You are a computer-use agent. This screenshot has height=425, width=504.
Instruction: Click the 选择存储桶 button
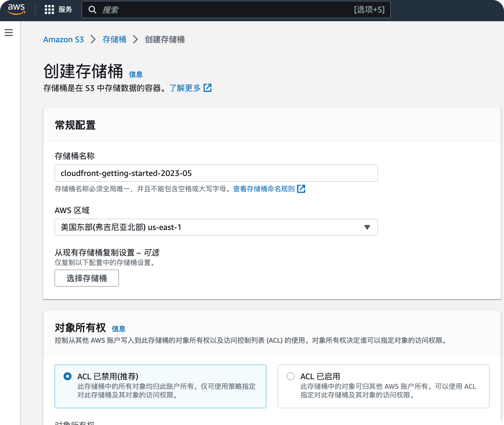click(87, 278)
